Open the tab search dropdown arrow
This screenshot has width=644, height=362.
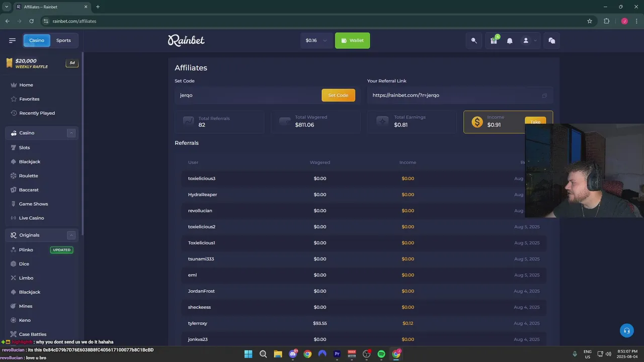pyautogui.click(x=7, y=7)
